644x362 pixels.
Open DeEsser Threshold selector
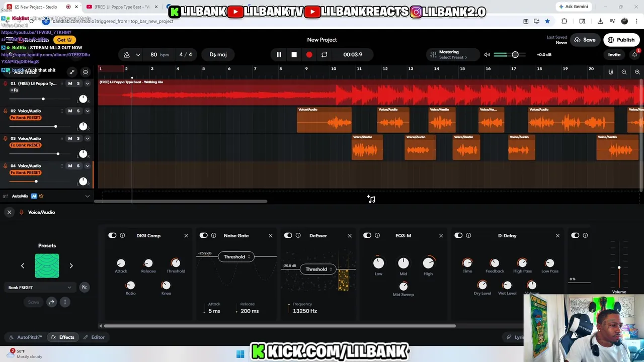coord(318,269)
